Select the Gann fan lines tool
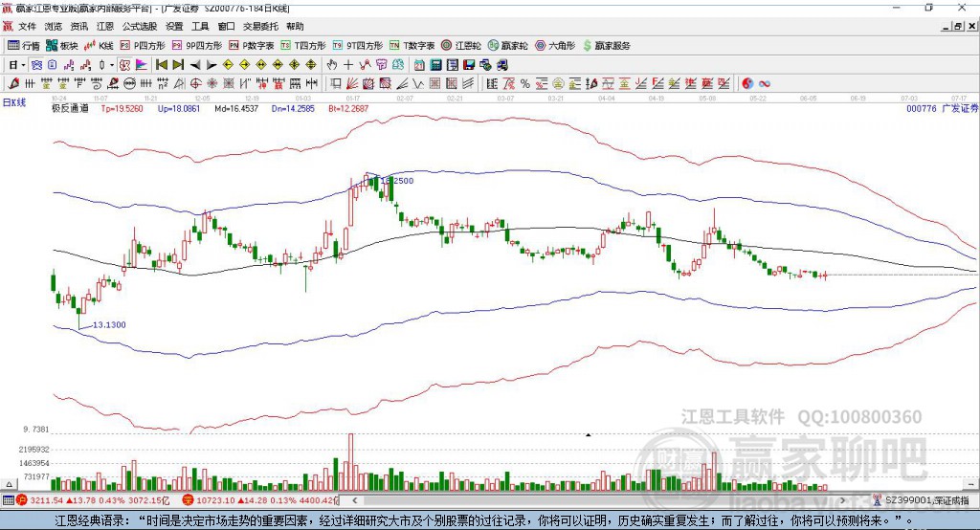Screen dimensions: 980x530 coord(352,83)
